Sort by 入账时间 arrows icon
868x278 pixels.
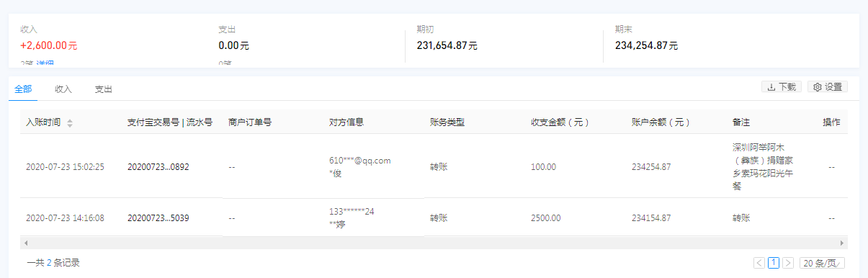point(70,123)
